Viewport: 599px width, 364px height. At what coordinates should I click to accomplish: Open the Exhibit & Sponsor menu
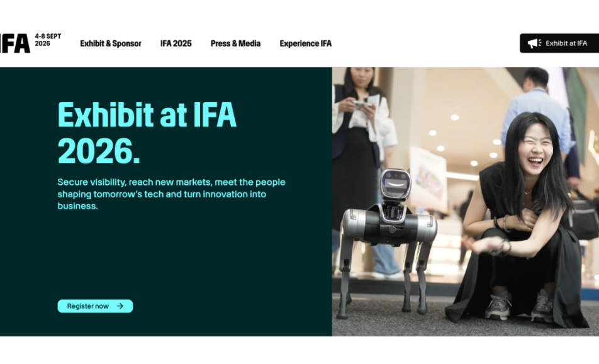click(x=110, y=43)
